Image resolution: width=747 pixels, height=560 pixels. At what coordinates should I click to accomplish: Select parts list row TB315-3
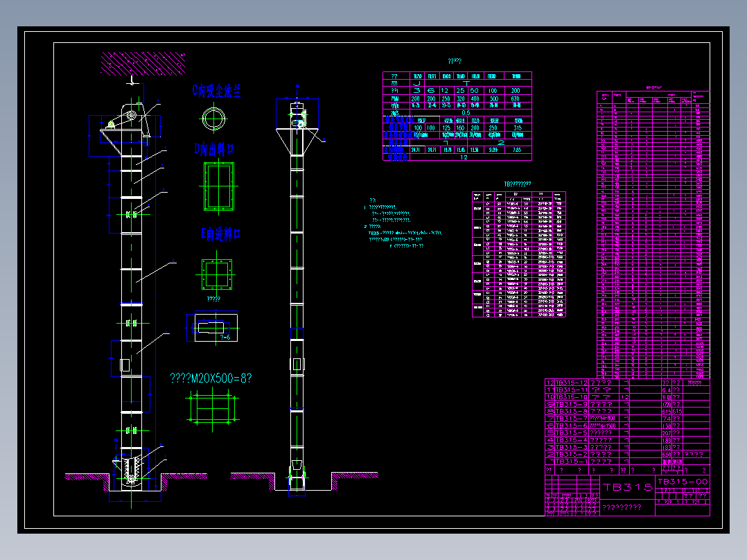coord(627,447)
